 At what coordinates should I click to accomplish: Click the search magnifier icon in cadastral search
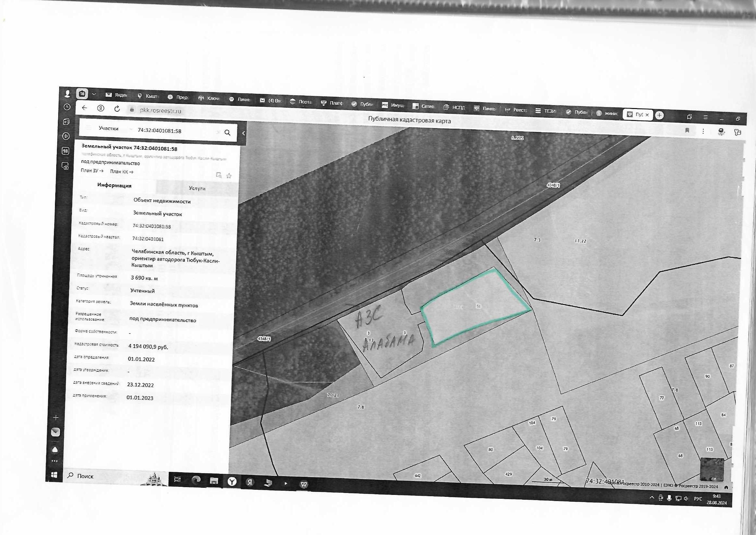click(x=227, y=133)
